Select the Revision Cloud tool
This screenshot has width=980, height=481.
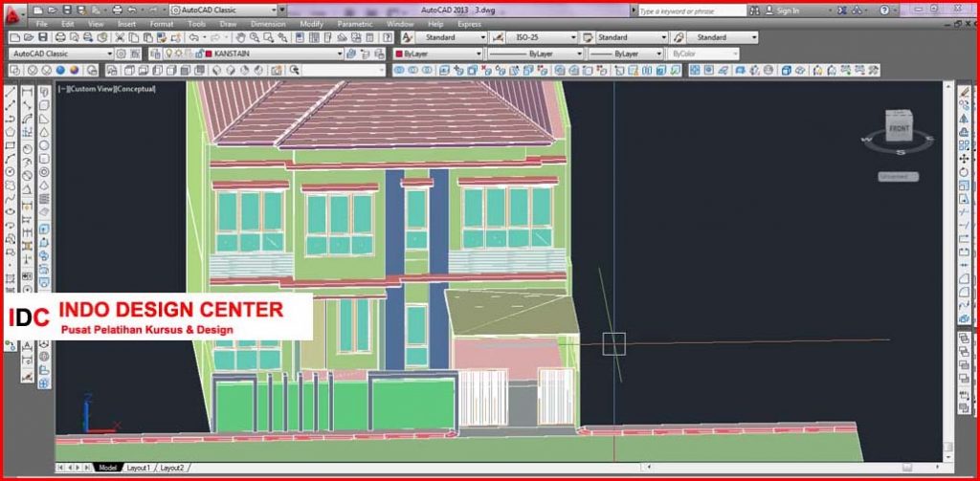point(10,185)
